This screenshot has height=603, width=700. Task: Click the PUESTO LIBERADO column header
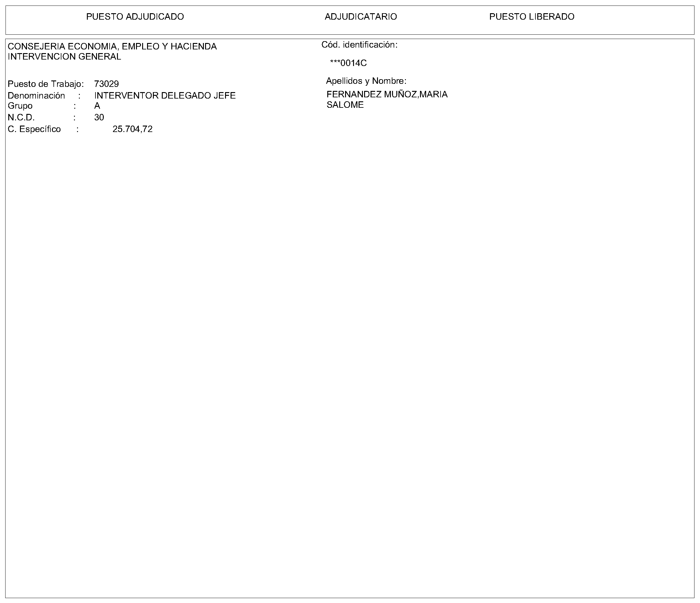tap(531, 17)
